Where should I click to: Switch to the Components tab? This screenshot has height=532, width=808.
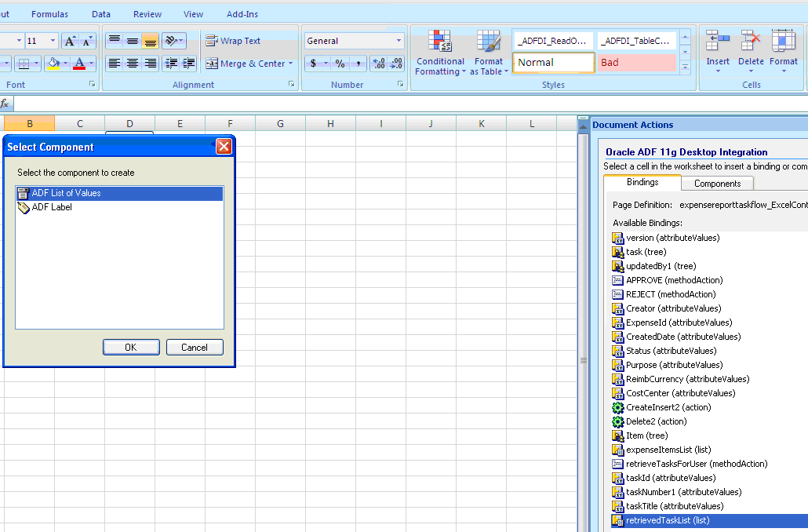(717, 184)
